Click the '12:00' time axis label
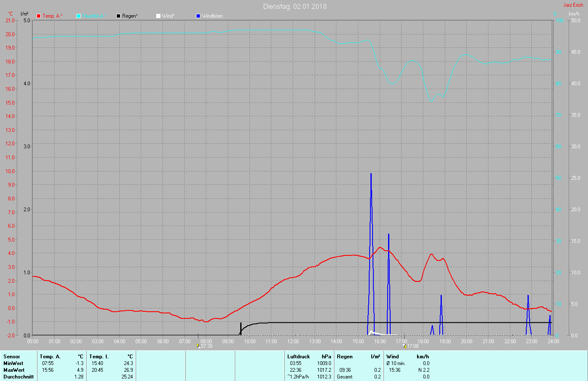Viewport: 588px width, 381px height. coord(293,342)
